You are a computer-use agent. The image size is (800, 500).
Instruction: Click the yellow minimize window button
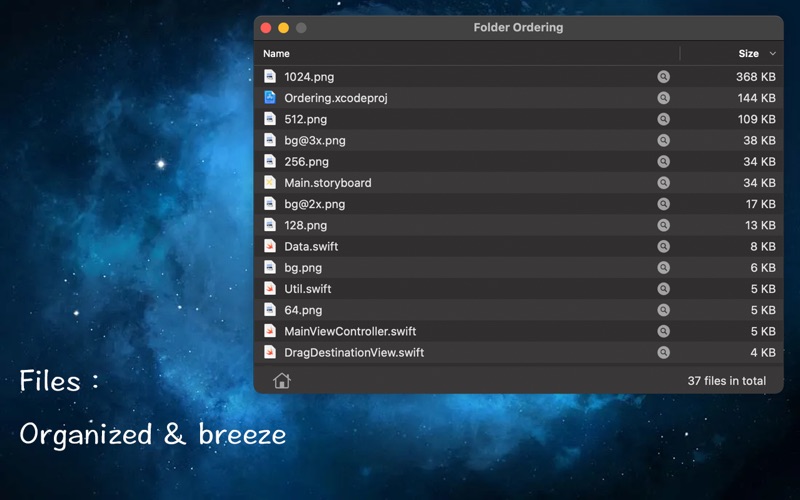click(283, 28)
